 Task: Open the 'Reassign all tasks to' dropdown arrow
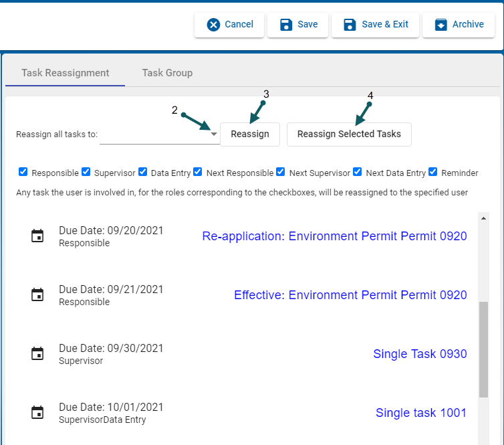(x=214, y=135)
